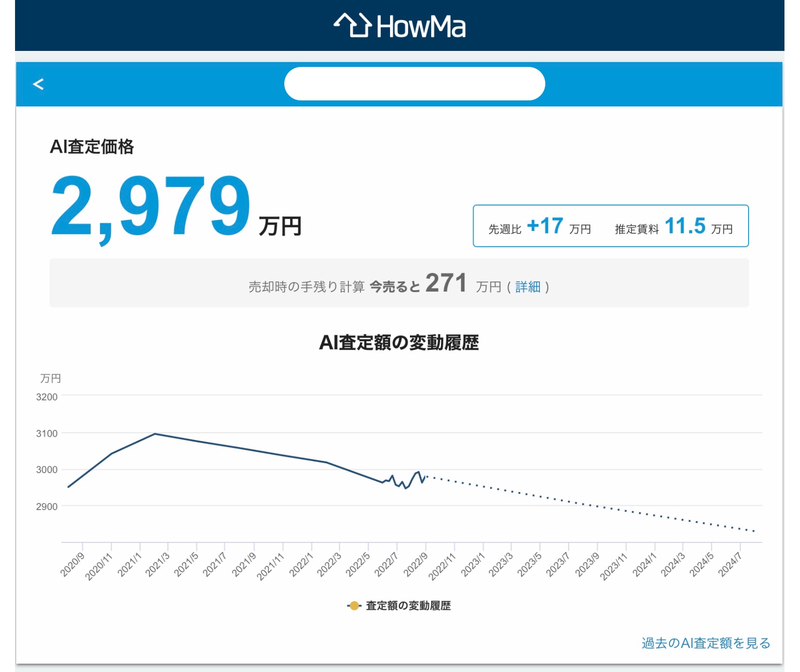Click the 今売ると 271 万円 figure
800x672 pixels.
tap(435, 283)
